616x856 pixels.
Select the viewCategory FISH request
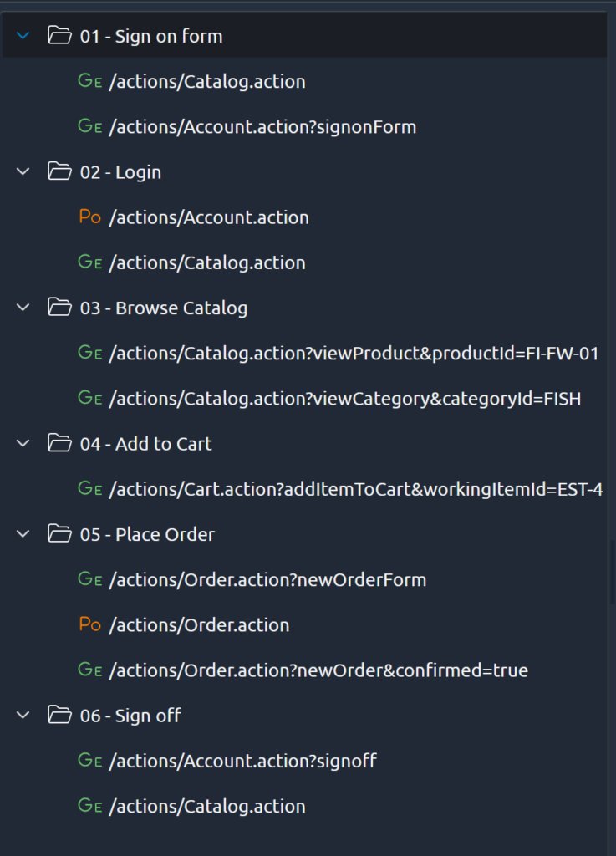pos(344,399)
